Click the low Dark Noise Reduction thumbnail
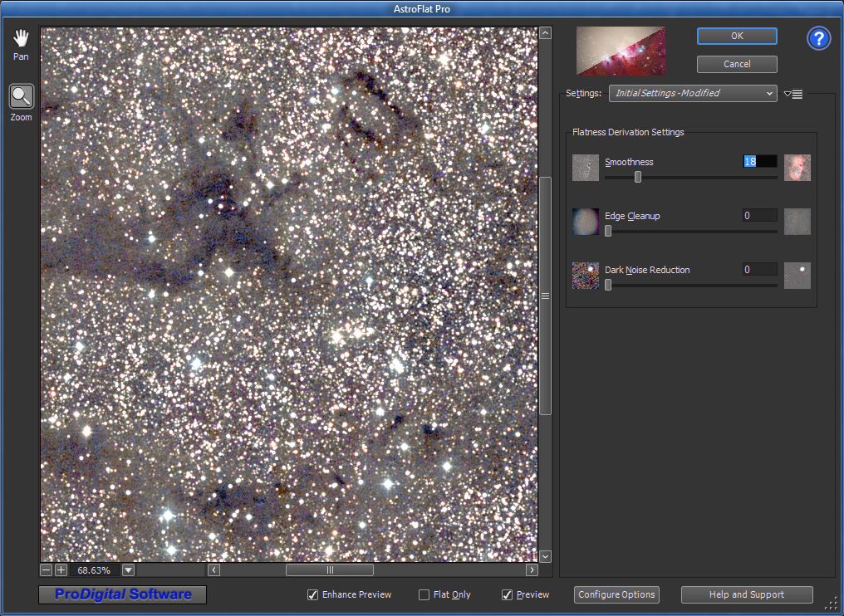The height and width of the screenshot is (616, 844). pyautogui.click(x=586, y=276)
